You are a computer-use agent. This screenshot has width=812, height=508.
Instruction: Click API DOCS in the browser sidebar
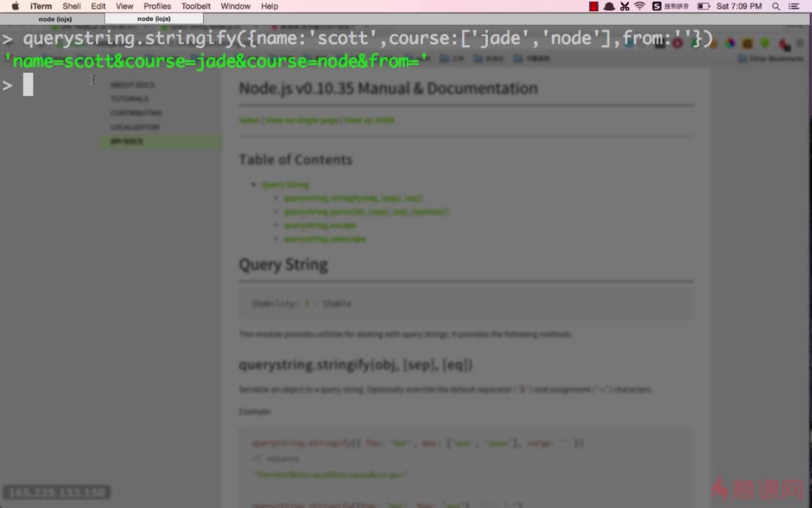(126, 141)
